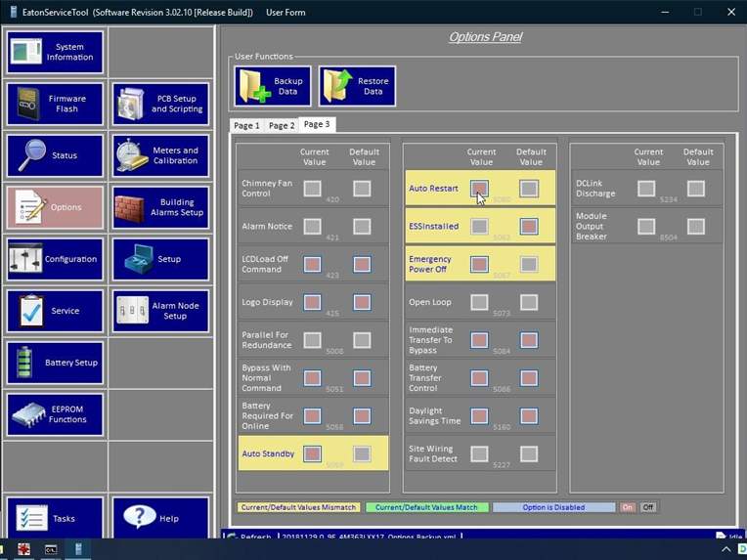Click ESSInstalled default value box

click(x=529, y=226)
